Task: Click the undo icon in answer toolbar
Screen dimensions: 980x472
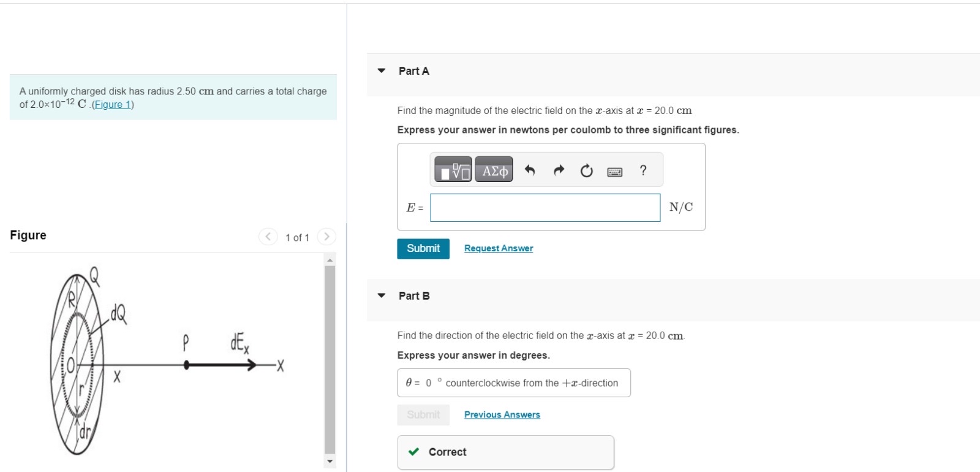Action: (529, 170)
